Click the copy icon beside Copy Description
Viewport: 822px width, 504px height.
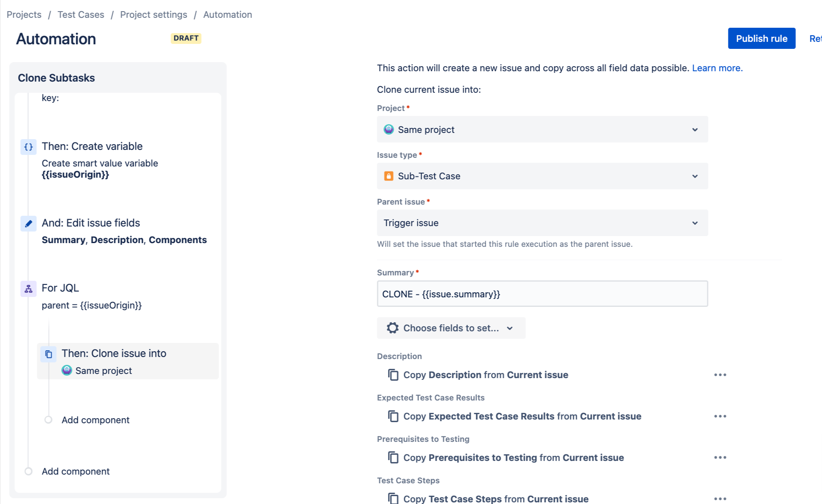tap(393, 374)
